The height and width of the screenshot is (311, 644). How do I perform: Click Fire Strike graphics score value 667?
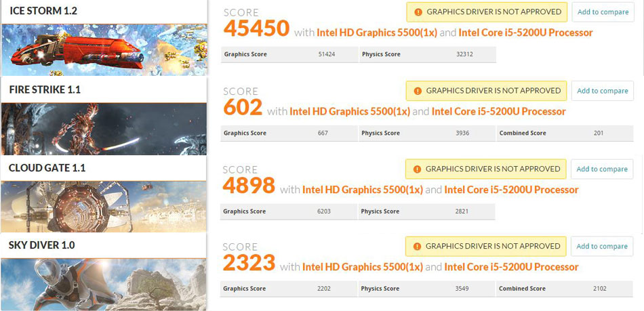[x=323, y=133]
